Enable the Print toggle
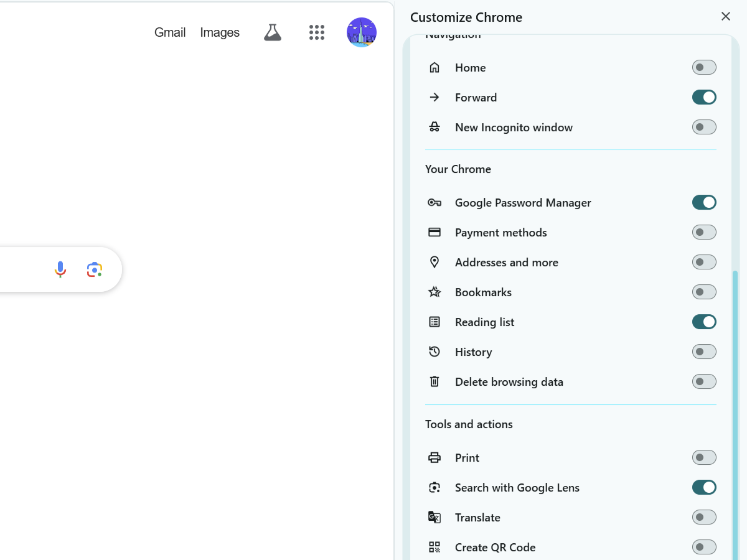Screen dimensions: 747x560 click(704, 458)
